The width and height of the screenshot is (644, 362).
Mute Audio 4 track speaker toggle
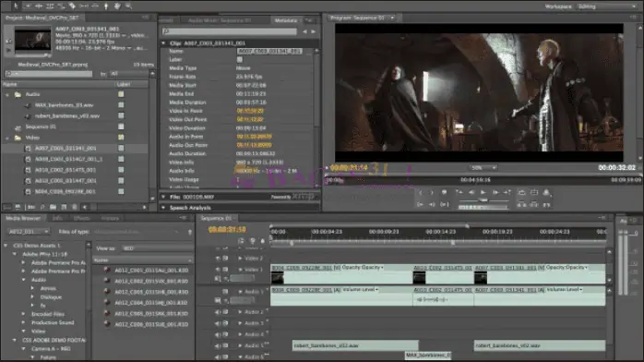pos(218,334)
